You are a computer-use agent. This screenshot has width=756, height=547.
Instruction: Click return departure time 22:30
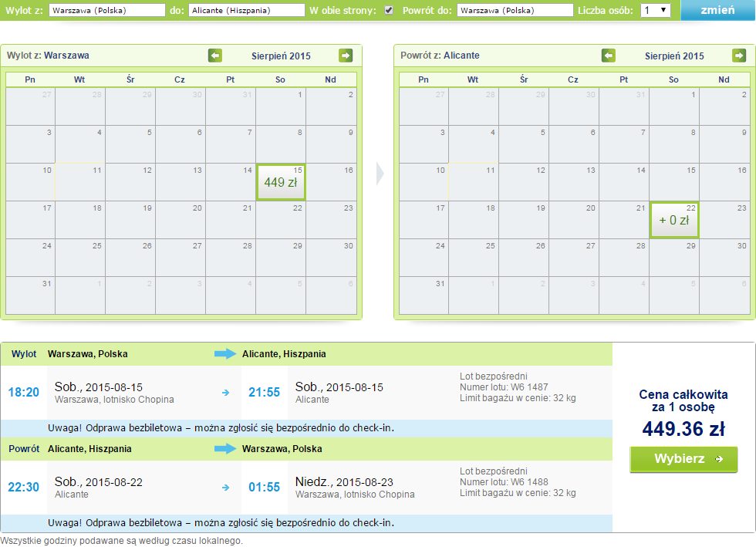tap(24, 487)
